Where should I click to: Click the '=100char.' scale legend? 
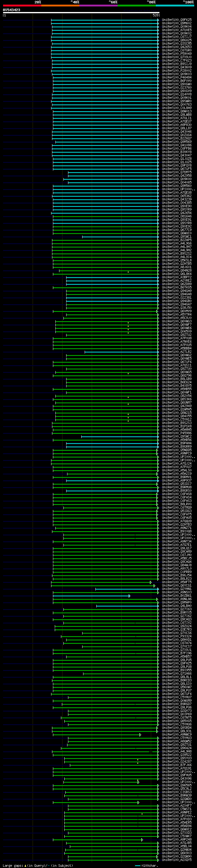click(x=150, y=866)
